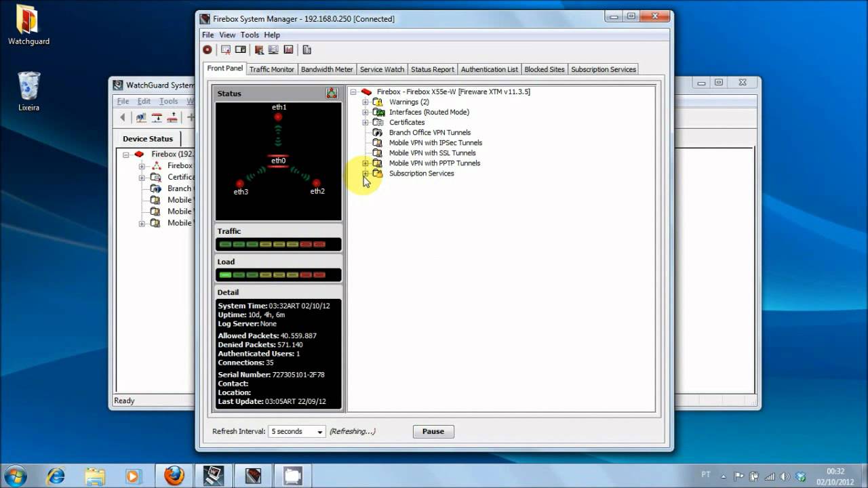Click the eth1 interface node
The width and height of the screenshot is (868, 488).
click(278, 117)
